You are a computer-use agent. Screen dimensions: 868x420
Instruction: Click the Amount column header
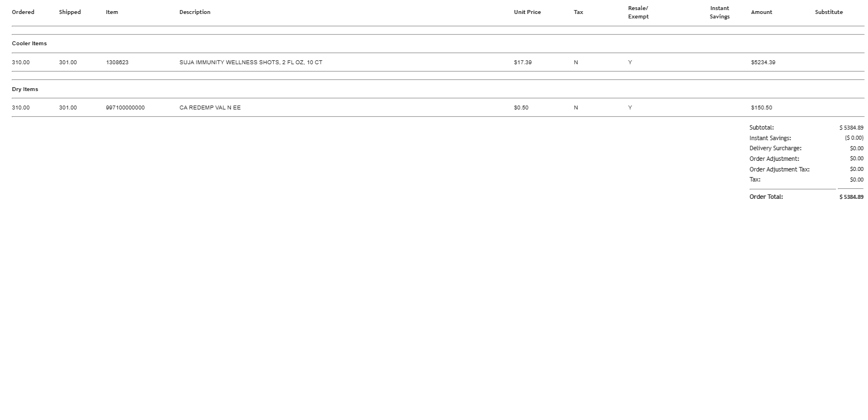coord(761,12)
